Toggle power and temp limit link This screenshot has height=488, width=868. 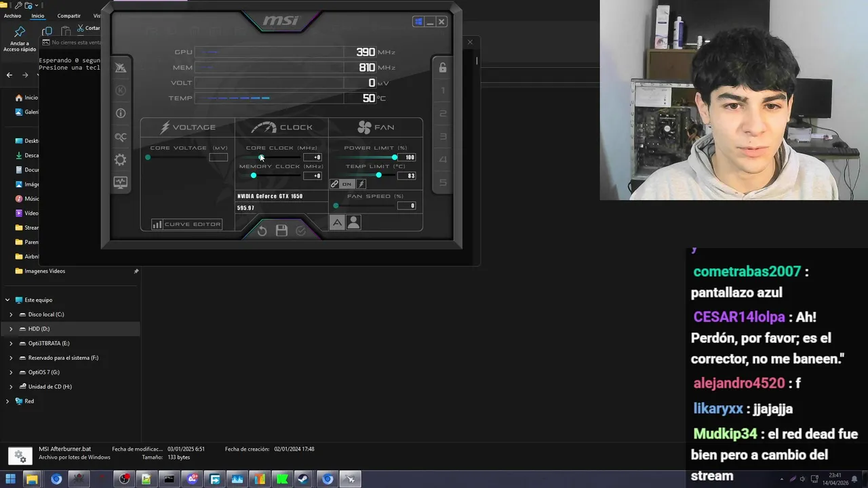pos(334,184)
